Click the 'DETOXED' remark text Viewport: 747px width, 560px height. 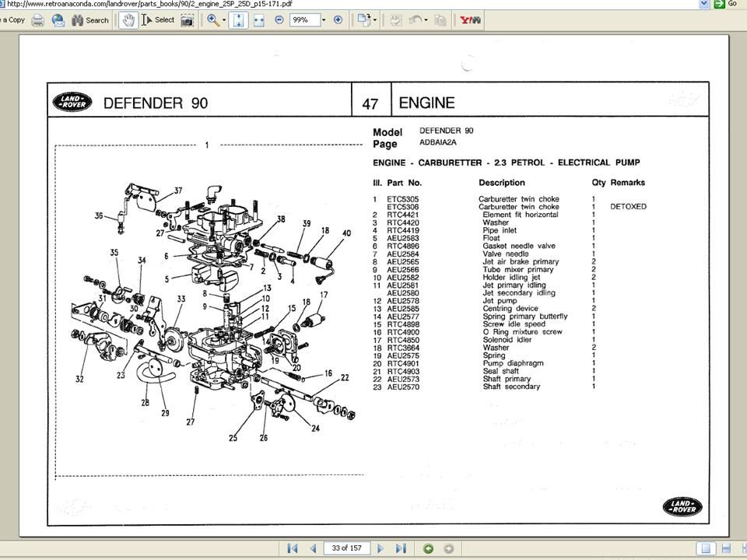pyautogui.click(x=629, y=207)
